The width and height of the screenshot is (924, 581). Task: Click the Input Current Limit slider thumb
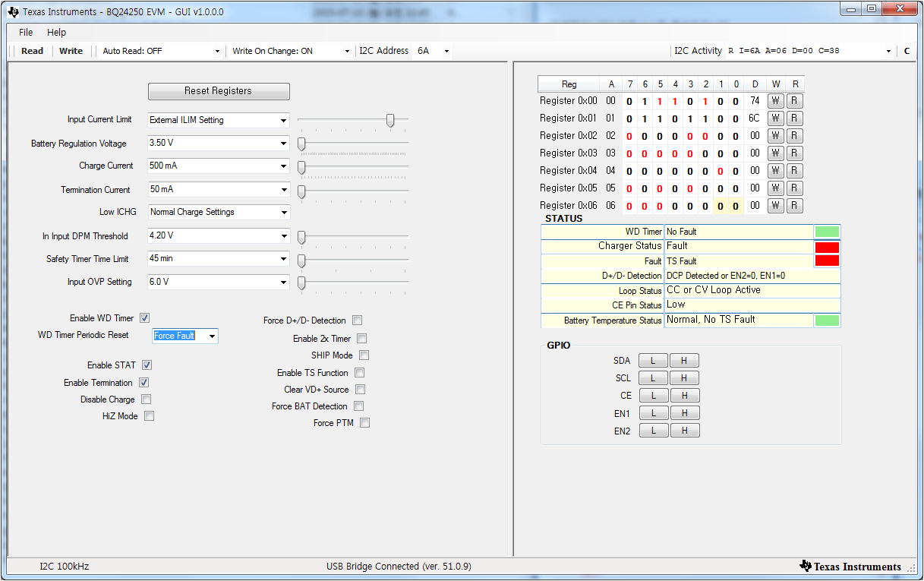tap(390, 120)
